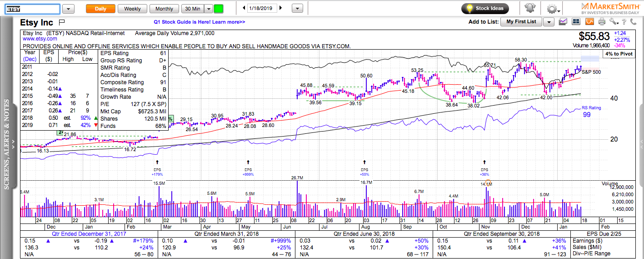Screen dimensions: 644x259
Task: Open the wrench tools menu
Action: 614,21
